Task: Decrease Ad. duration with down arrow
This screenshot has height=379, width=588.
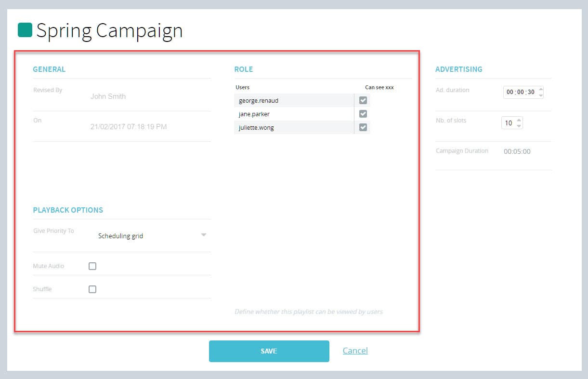Action: point(541,95)
